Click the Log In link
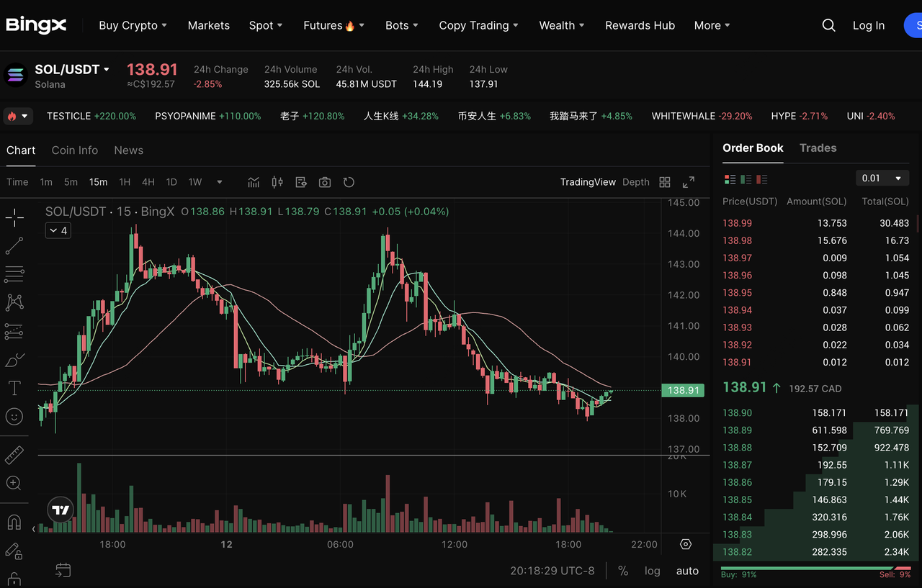The image size is (922, 588). pos(868,25)
